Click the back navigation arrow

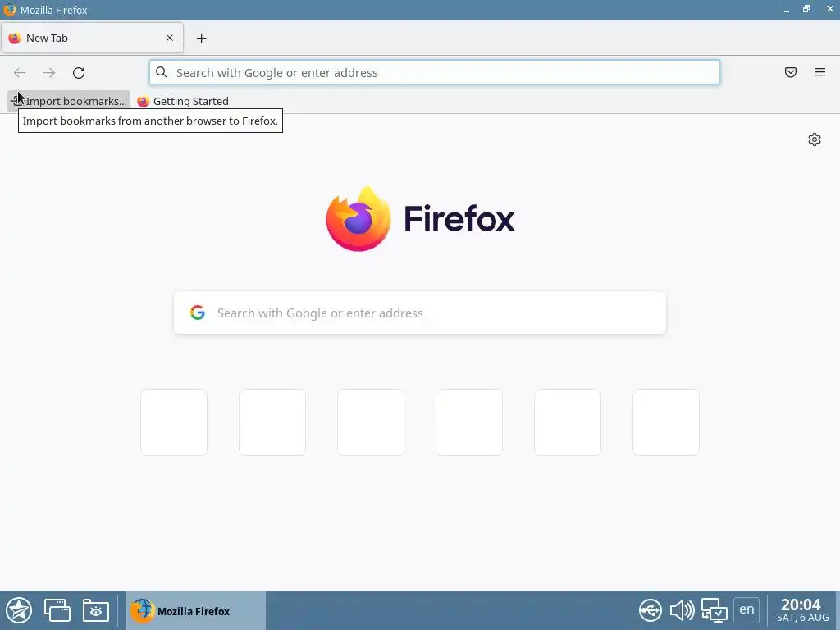coord(20,73)
